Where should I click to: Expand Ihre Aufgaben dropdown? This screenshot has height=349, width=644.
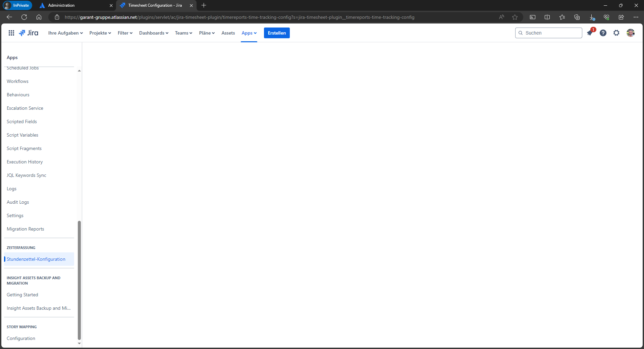65,33
